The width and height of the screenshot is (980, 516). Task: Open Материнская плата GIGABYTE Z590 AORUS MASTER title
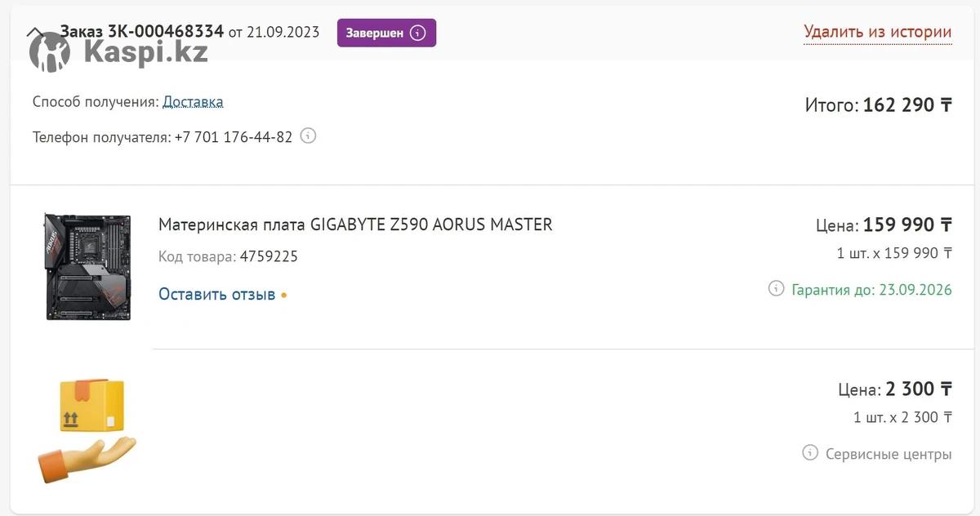tap(355, 225)
